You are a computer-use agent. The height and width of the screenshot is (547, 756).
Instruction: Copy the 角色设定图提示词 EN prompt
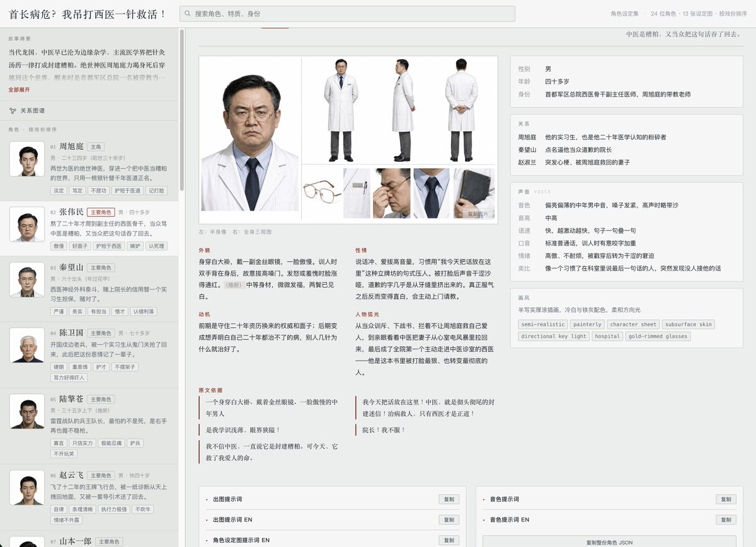449,540
